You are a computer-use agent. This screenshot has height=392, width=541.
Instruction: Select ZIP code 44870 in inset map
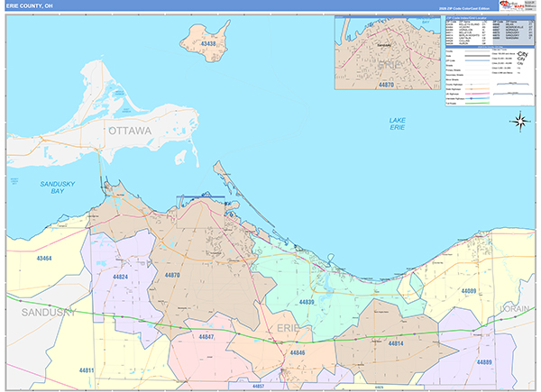pos(386,85)
